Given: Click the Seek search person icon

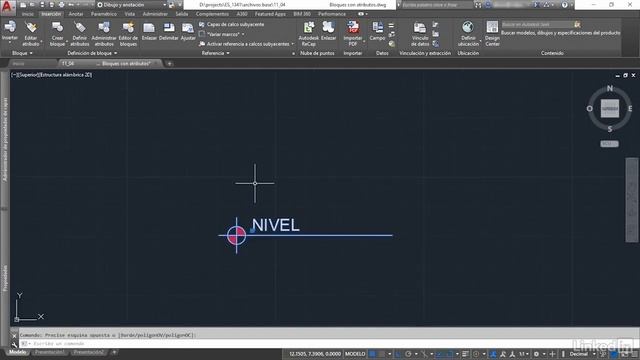Looking at the screenshot, I should (577, 24).
